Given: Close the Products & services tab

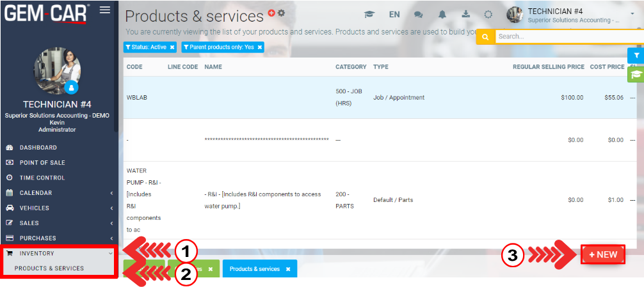Looking at the screenshot, I should [288, 269].
